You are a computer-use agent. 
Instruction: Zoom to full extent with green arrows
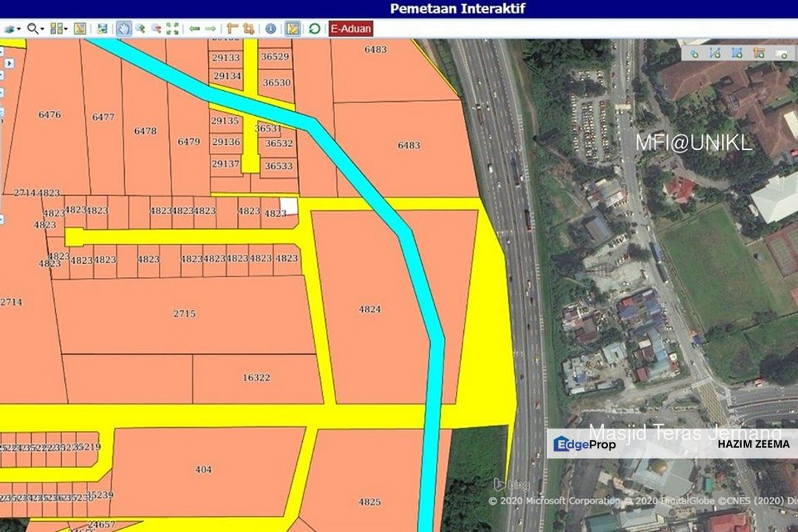[172, 29]
